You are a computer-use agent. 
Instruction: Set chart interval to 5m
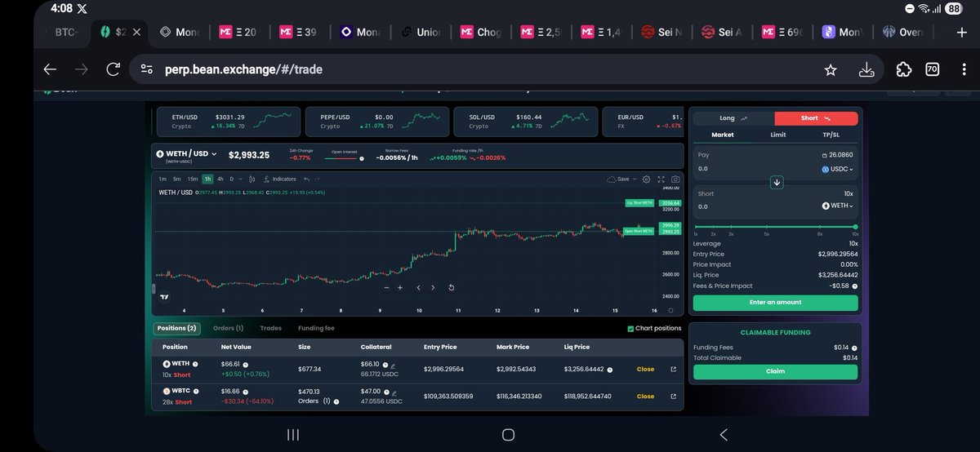click(176, 179)
